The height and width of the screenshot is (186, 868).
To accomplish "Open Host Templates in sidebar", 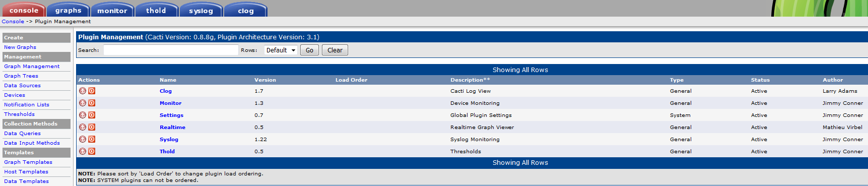I will 26,171.
